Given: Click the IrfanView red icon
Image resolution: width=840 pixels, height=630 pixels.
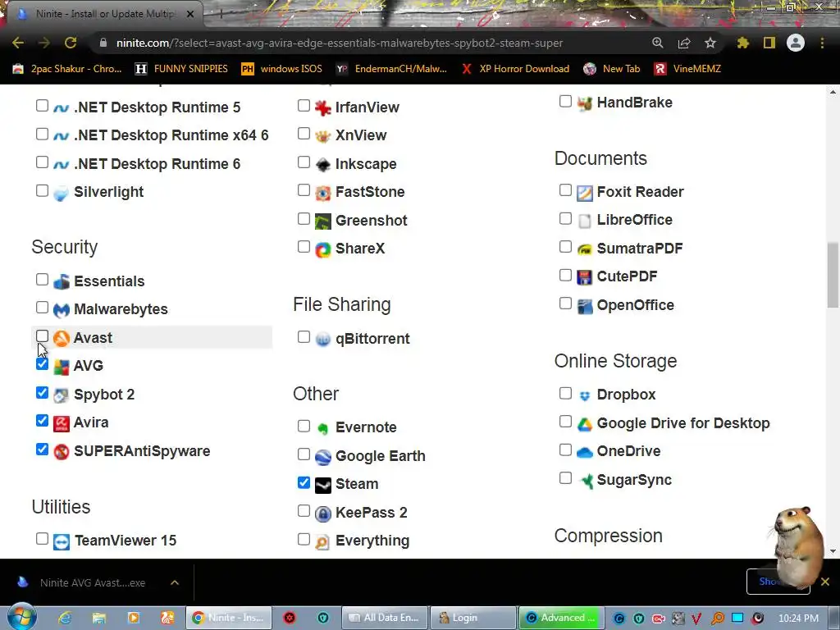Looking at the screenshot, I should coord(322,107).
